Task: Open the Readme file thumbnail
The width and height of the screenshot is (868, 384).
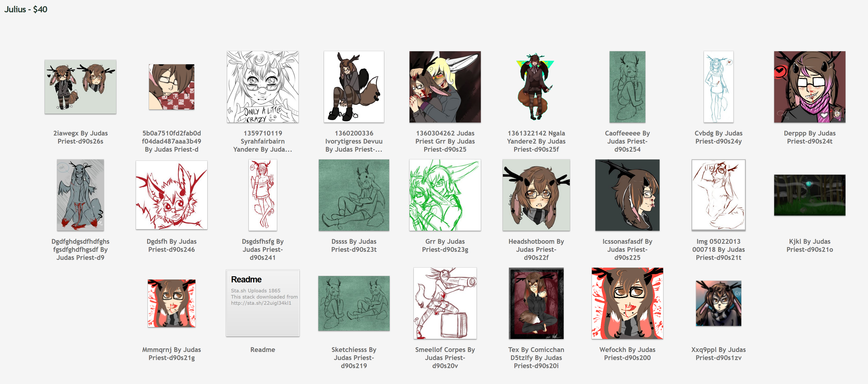Action: pos(263,303)
